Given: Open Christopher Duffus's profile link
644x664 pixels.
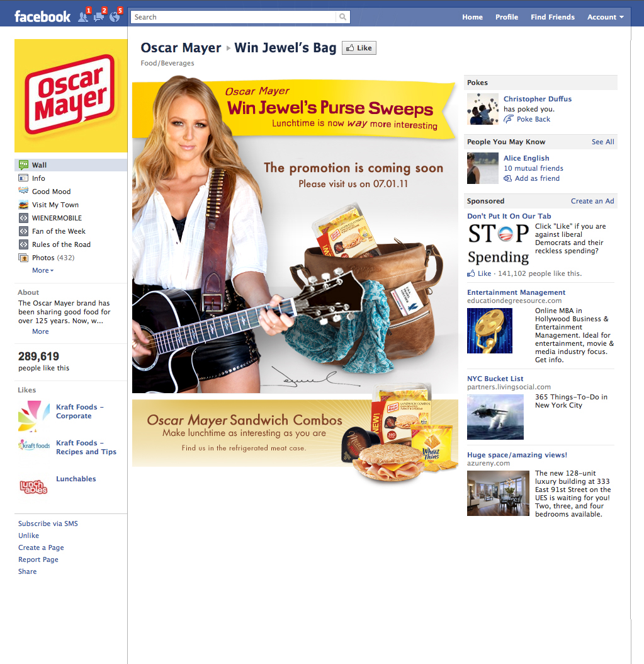Looking at the screenshot, I should [x=538, y=99].
